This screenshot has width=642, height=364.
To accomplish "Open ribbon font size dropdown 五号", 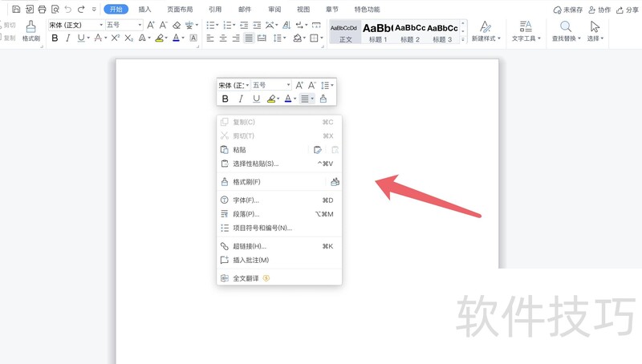I will [x=140, y=26].
